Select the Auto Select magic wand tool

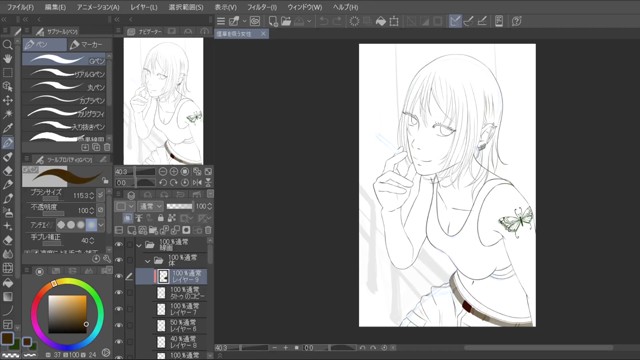[7, 114]
